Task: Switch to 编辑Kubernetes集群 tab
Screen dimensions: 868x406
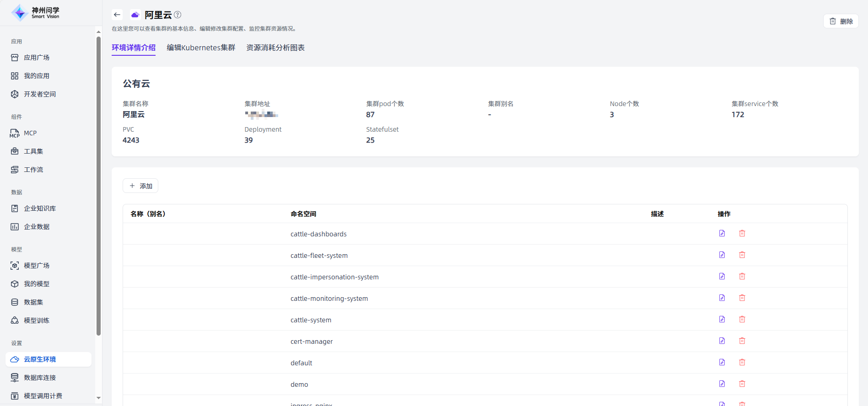Action: [201, 48]
